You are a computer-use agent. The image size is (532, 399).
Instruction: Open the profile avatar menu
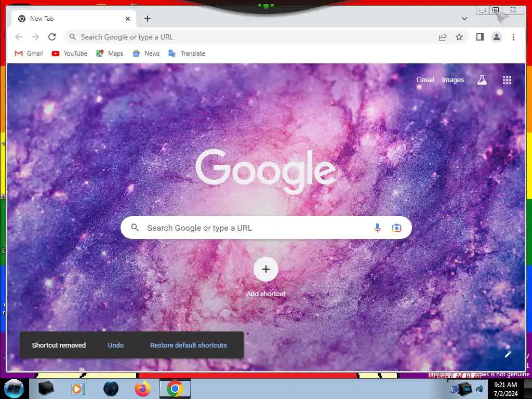[x=496, y=37]
